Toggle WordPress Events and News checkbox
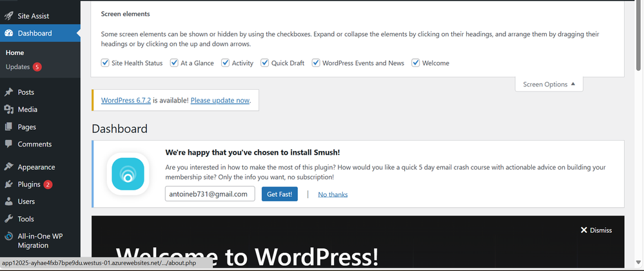Image resolution: width=644 pixels, height=271 pixels. [316, 63]
